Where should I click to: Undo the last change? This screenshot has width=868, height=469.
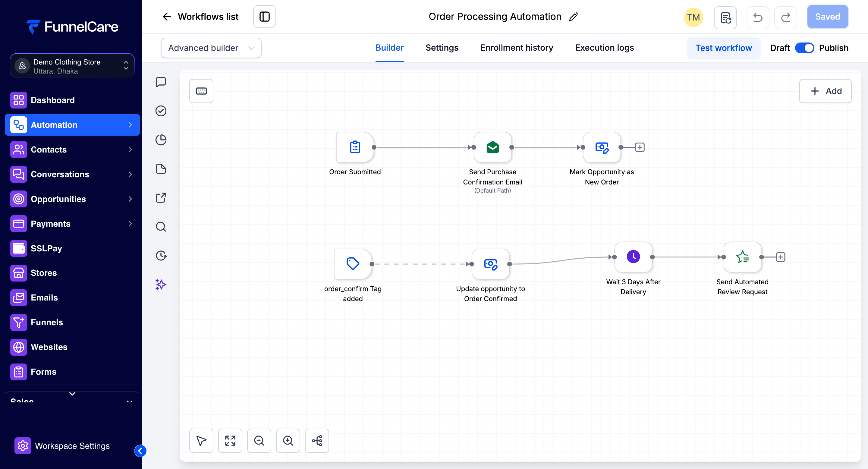coord(758,17)
